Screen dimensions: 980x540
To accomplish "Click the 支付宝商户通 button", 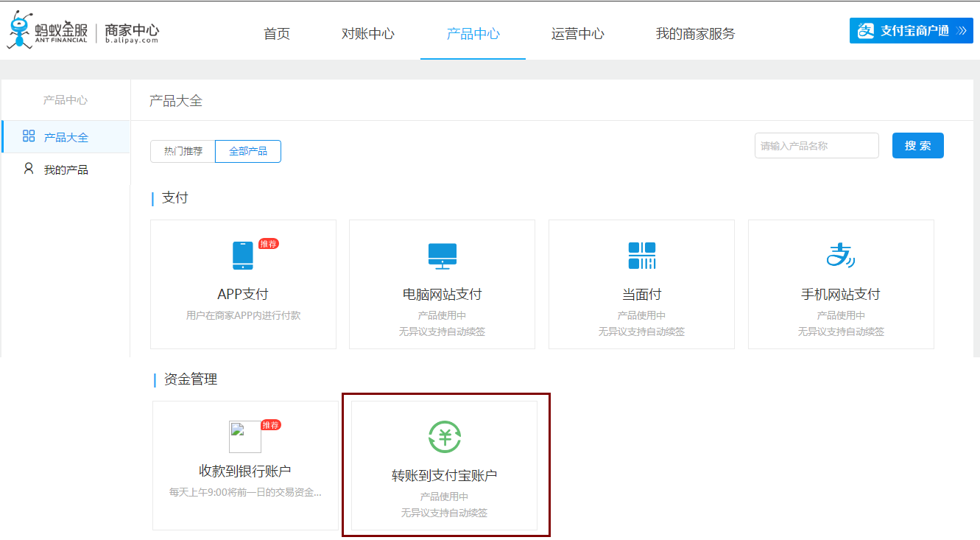I will (911, 31).
